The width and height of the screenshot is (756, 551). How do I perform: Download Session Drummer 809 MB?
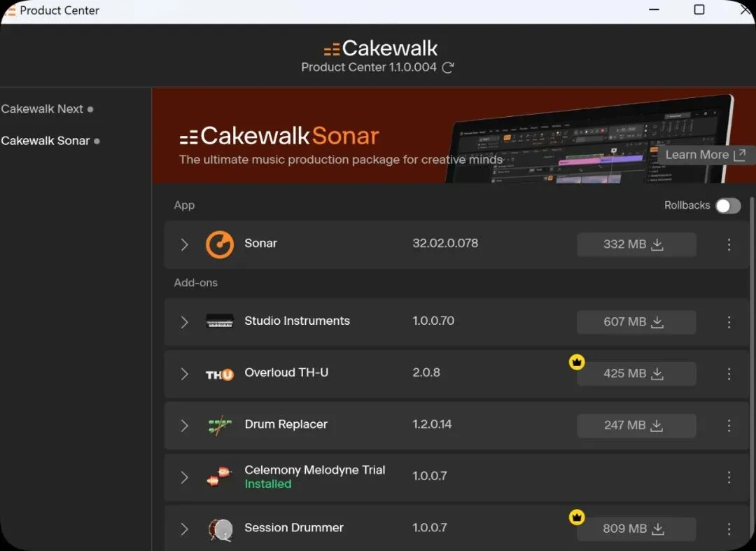point(636,529)
